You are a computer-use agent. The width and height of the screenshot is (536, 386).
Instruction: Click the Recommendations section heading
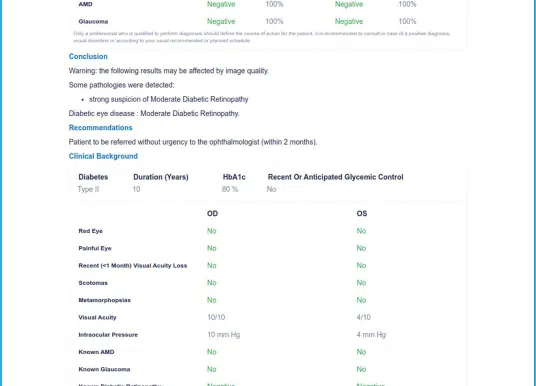100,128
